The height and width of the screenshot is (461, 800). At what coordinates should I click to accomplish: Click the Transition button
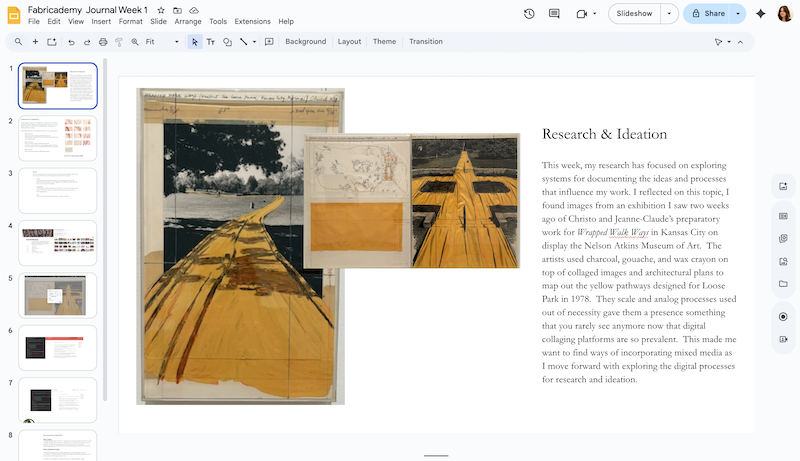click(425, 42)
